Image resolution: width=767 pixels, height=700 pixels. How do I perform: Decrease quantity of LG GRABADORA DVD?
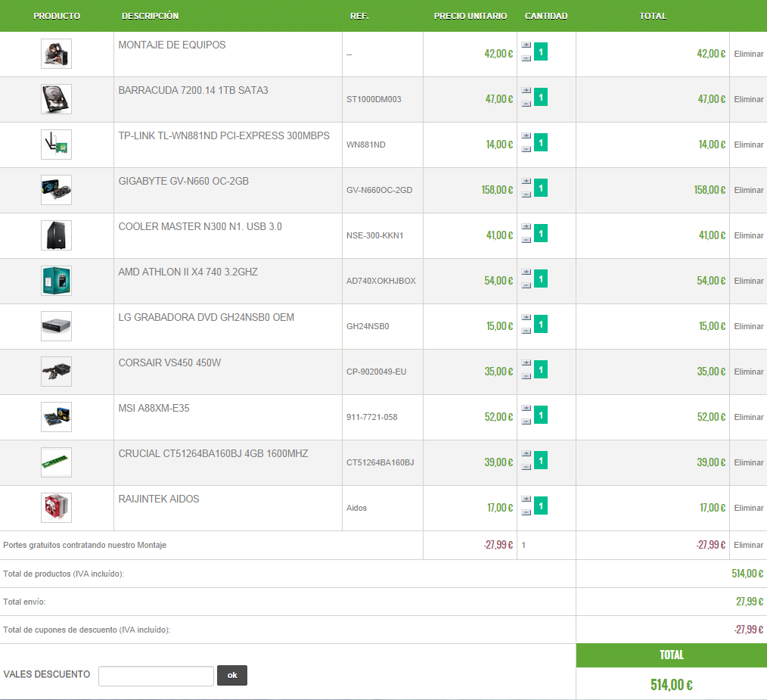click(x=526, y=331)
